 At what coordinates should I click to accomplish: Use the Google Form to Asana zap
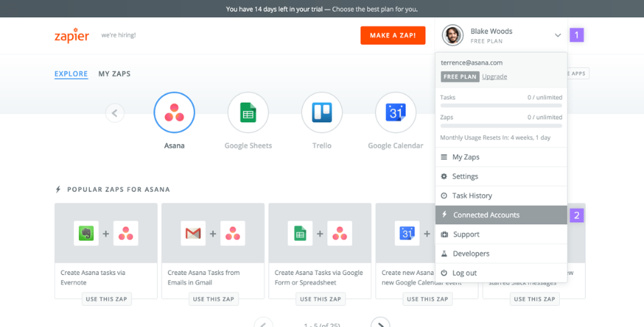click(x=321, y=299)
